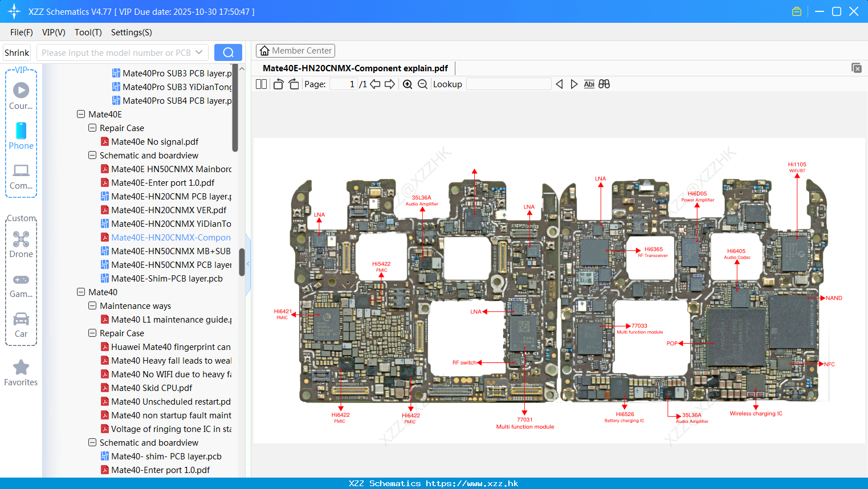Collapse Schematic and boardview under Mate40E
Screen dimensions: 868x489
click(92, 155)
